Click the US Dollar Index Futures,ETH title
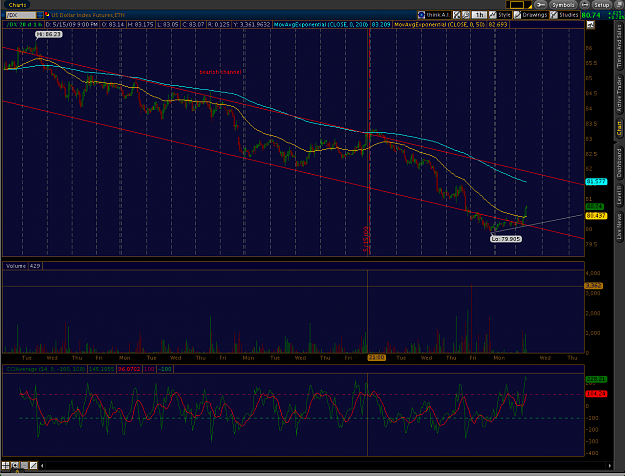Viewport: 625px width, 476px height. (88, 15)
